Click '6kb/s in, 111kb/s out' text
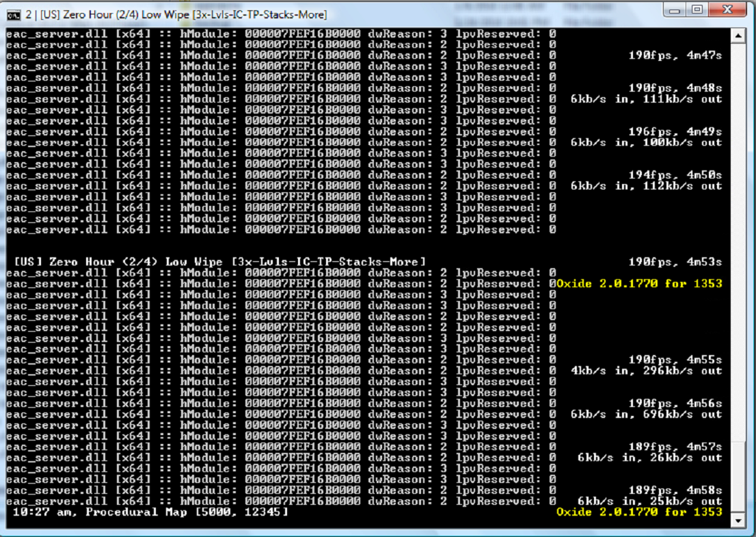 point(646,99)
